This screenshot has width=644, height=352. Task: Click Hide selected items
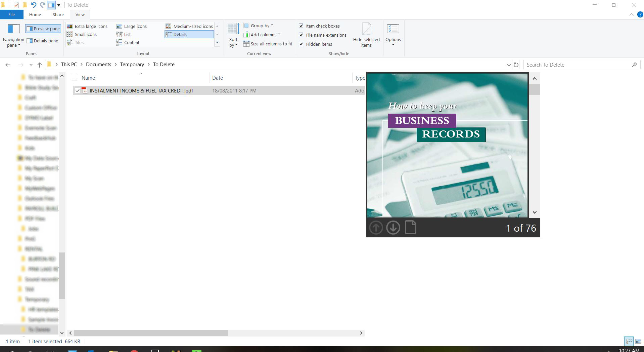point(366,35)
